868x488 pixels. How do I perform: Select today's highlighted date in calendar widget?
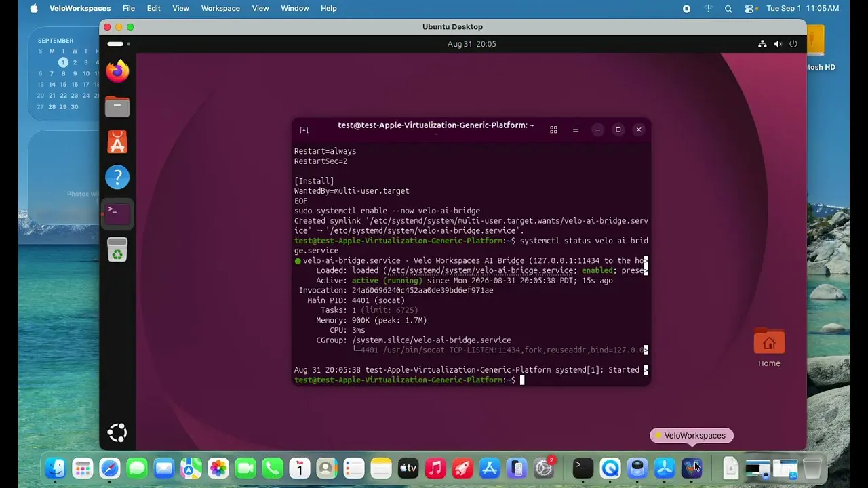click(x=63, y=62)
